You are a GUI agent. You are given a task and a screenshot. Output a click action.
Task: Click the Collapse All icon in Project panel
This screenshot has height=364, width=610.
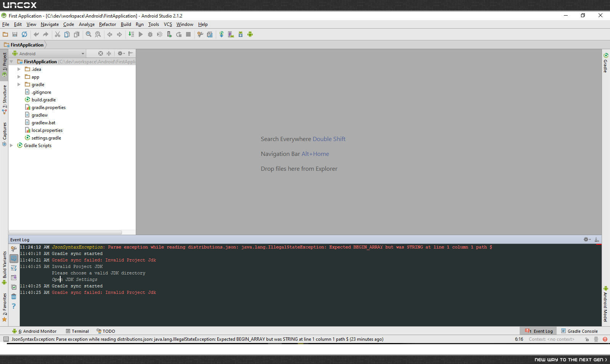[x=109, y=53]
